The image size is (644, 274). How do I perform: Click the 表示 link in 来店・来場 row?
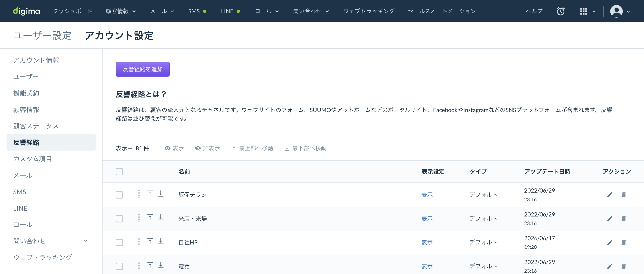click(427, 219)
